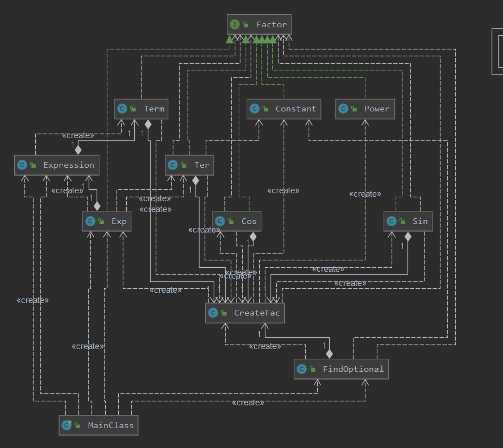Click the green interface icon on Factor

tap(235, 24)
